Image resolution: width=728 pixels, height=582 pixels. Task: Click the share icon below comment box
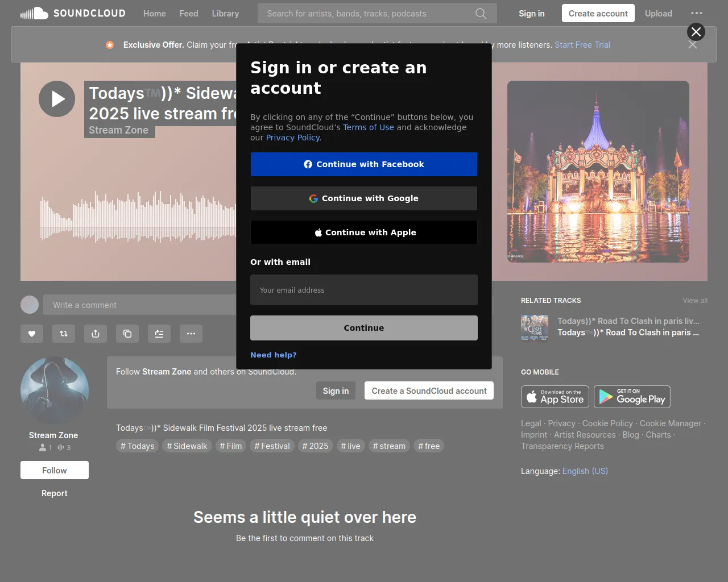[96, 334]
